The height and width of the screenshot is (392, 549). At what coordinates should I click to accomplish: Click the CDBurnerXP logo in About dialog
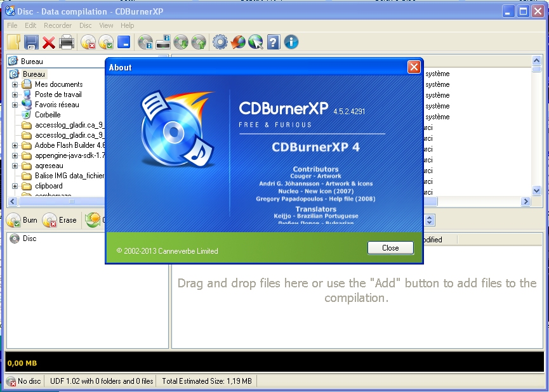coord(177,129)
